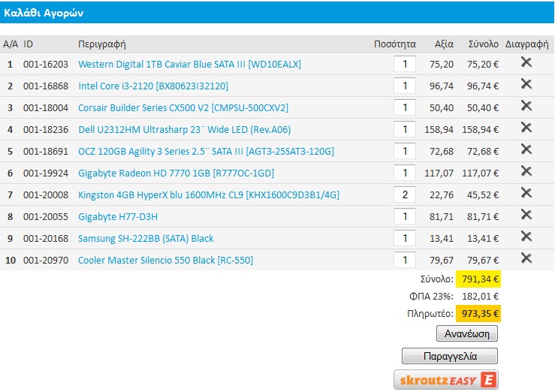Delete the Corsair CX500 V2 item
The width and height of the screenshot is (558, 392).
[x=526, y=106]
